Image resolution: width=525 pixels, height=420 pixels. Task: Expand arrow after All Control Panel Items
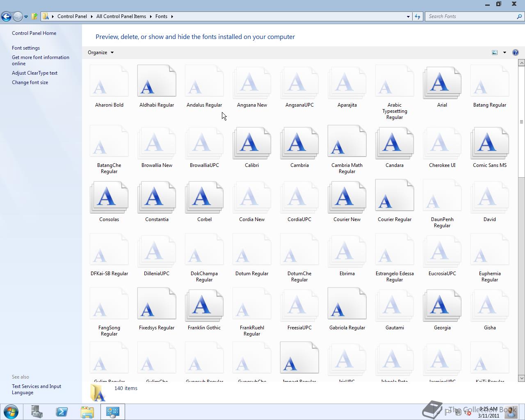click(151, 16)
